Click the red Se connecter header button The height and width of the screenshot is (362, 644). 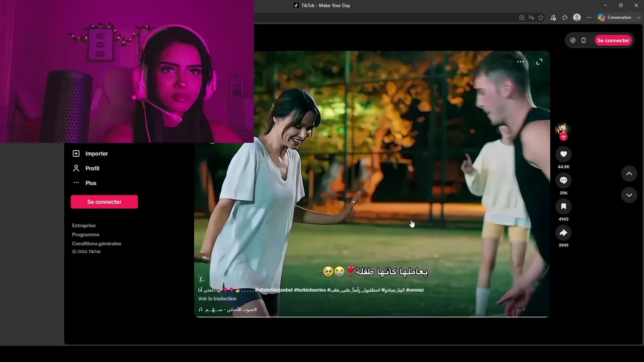click(x=613, y=40)
